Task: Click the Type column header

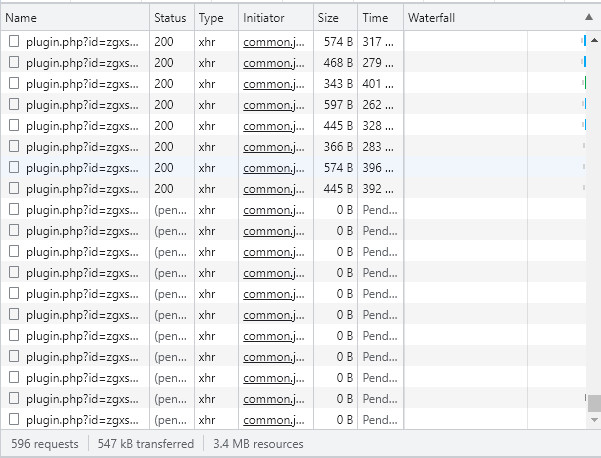Action: point(211,18)
